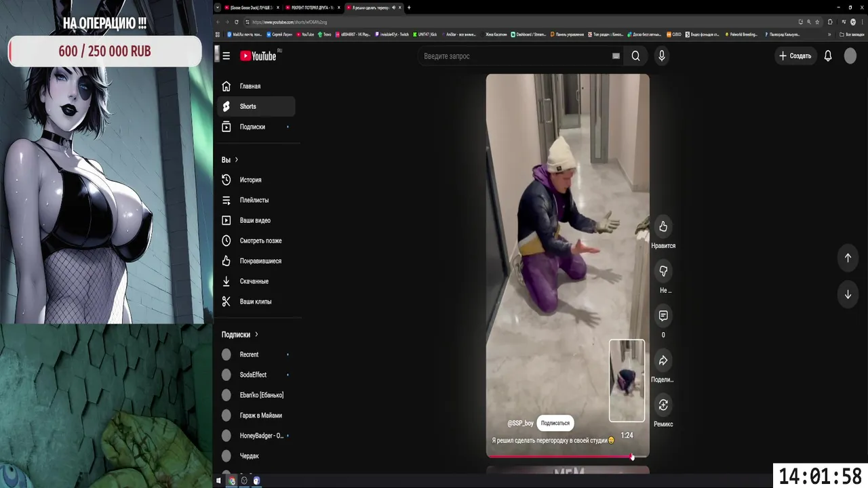Open the Dashboard / Stream bookmark

pos(529,34)
